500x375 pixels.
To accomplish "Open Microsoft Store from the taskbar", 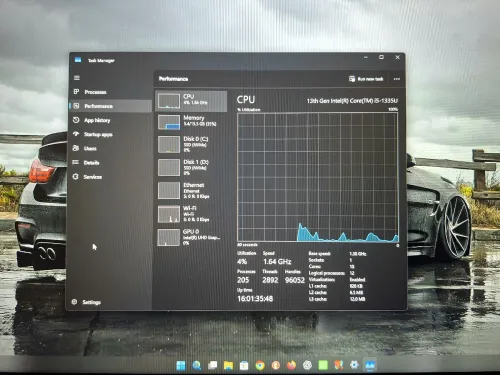I will coord(244,366).
